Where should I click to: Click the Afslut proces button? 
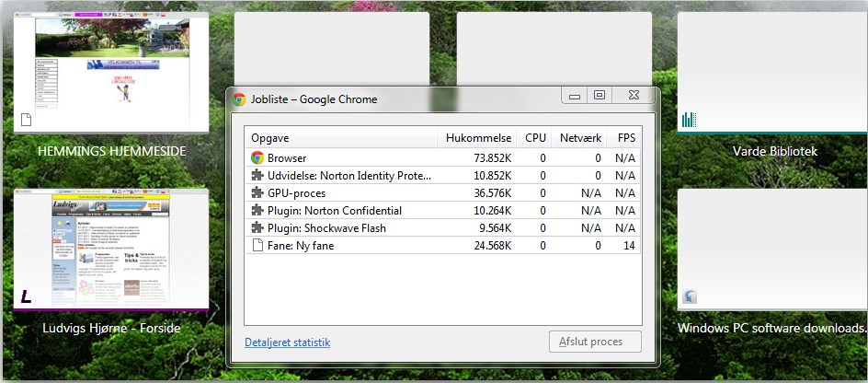pyautogui.click(x=595, y=342)
